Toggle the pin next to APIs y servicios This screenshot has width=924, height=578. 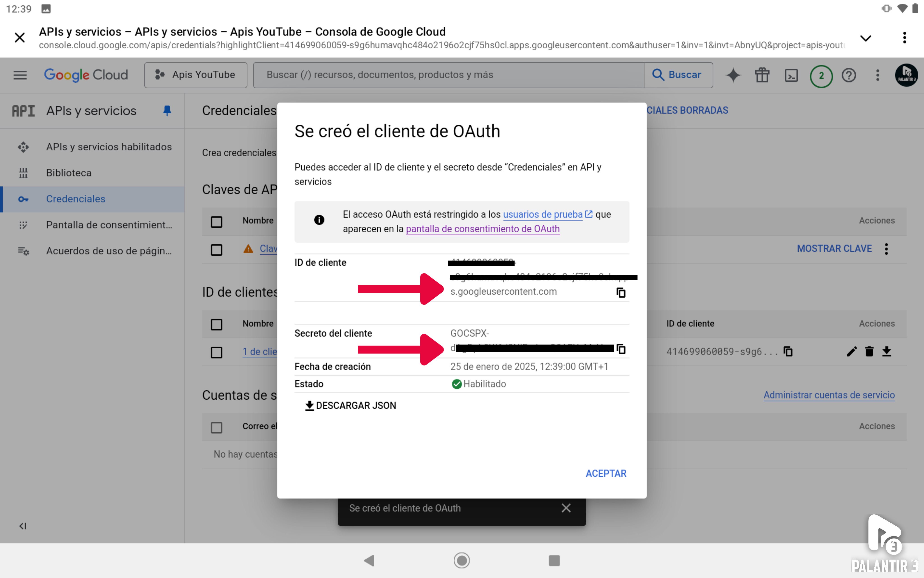pyautogui.click(x=167, y=111)
